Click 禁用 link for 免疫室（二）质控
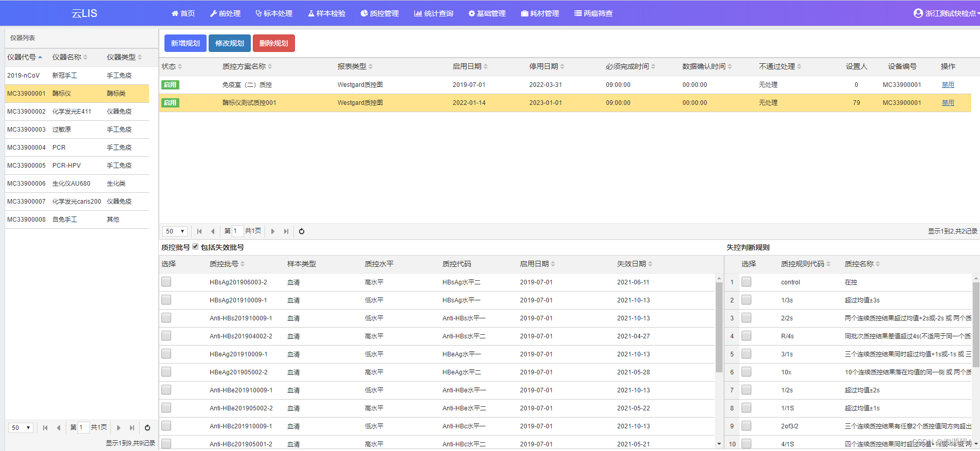This screenshot has width=980, height=451. pyautogui.click(x=948, y=85)
